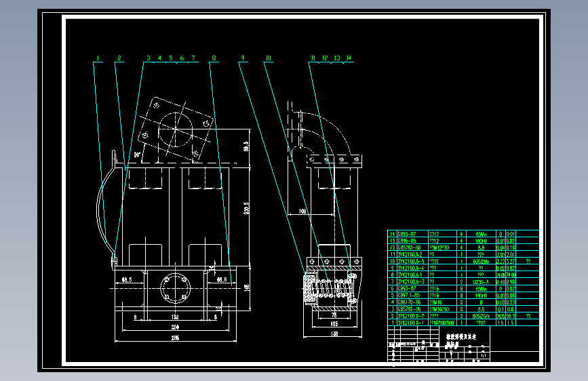Click the GB5783-86 cell in parts table

click(x=412, y=247)
